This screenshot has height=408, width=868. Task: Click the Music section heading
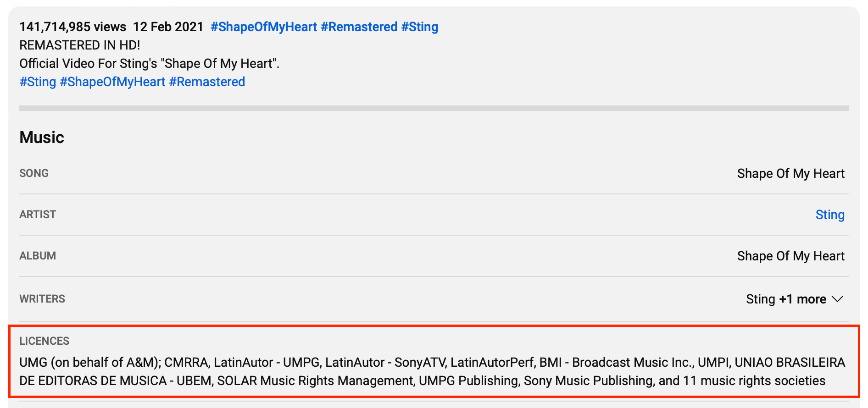click(42, 138)
